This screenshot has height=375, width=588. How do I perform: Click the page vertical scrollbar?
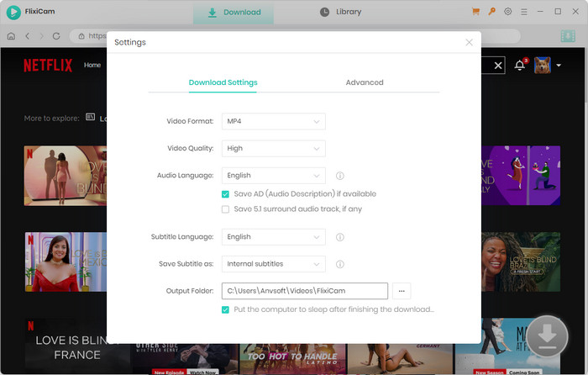point(585,75)
